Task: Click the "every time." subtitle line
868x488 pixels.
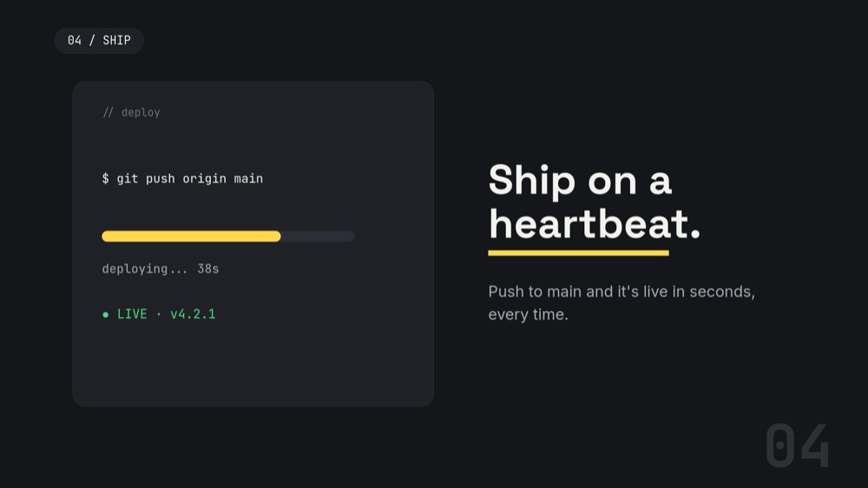Action: point(528,314)
